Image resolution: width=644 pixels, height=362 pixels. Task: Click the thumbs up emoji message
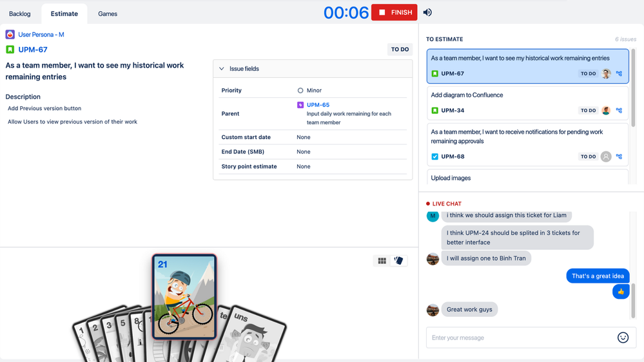click(x=621, y=292)
